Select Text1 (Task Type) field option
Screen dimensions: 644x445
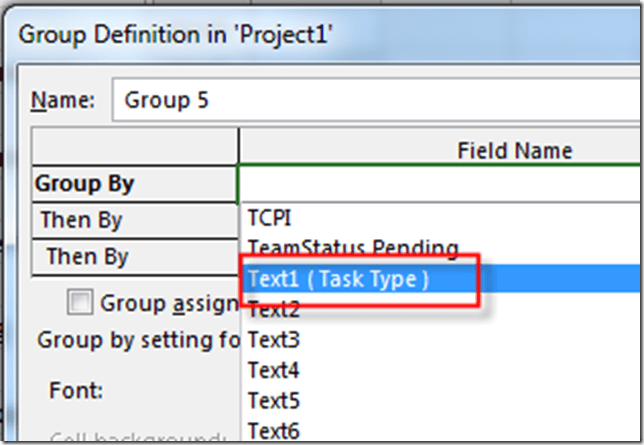336,280
